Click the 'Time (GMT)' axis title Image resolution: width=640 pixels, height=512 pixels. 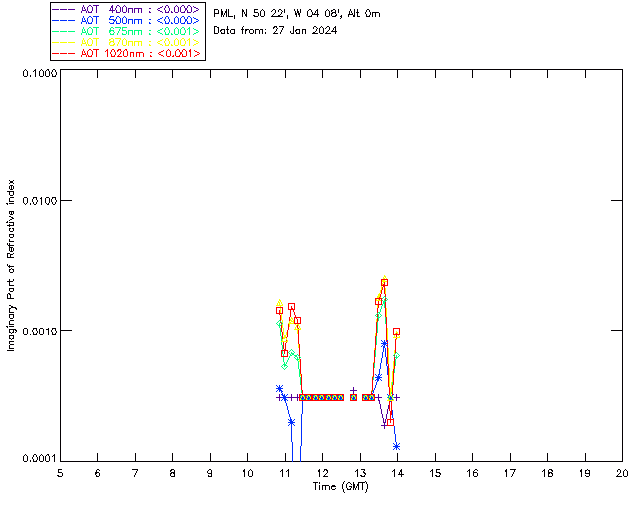pos(341,487)
